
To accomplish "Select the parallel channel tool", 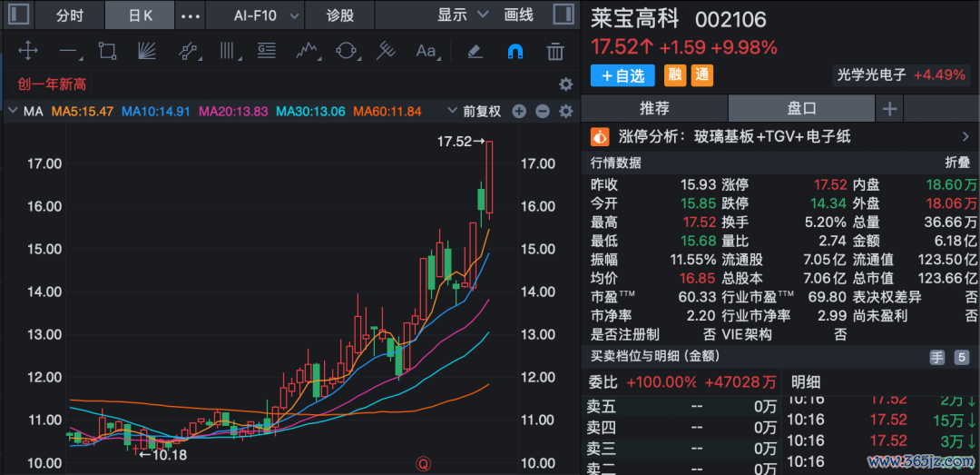I will click(189, 52).
